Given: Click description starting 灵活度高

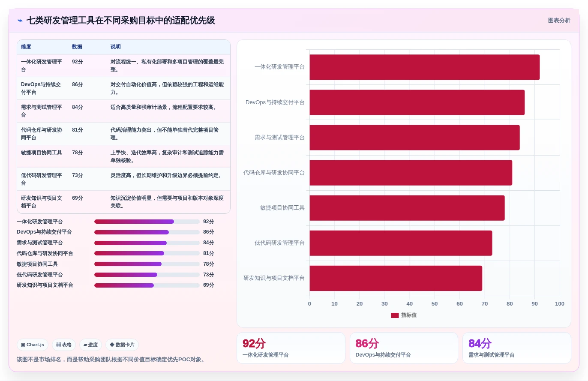Looking at the screenshot, I should 167,175.
